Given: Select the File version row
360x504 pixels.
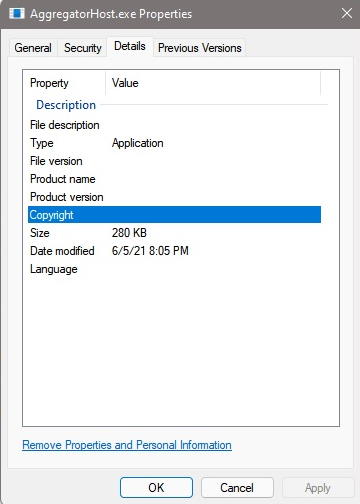Looking at the screenshot, I should pyautogui.click(x=174, y=161).
